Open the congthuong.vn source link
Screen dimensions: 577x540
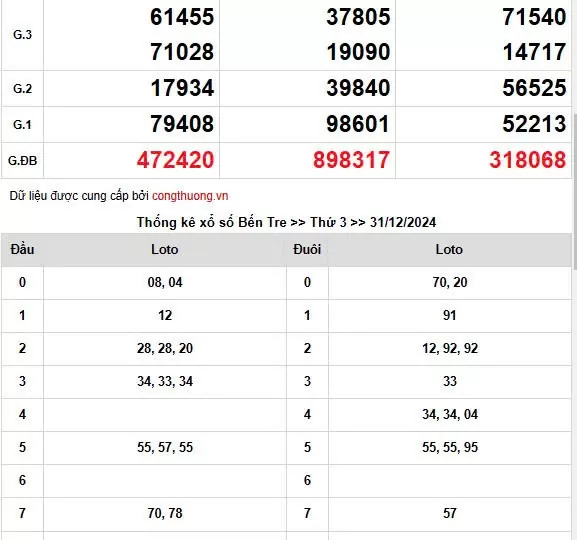point(190,196)
